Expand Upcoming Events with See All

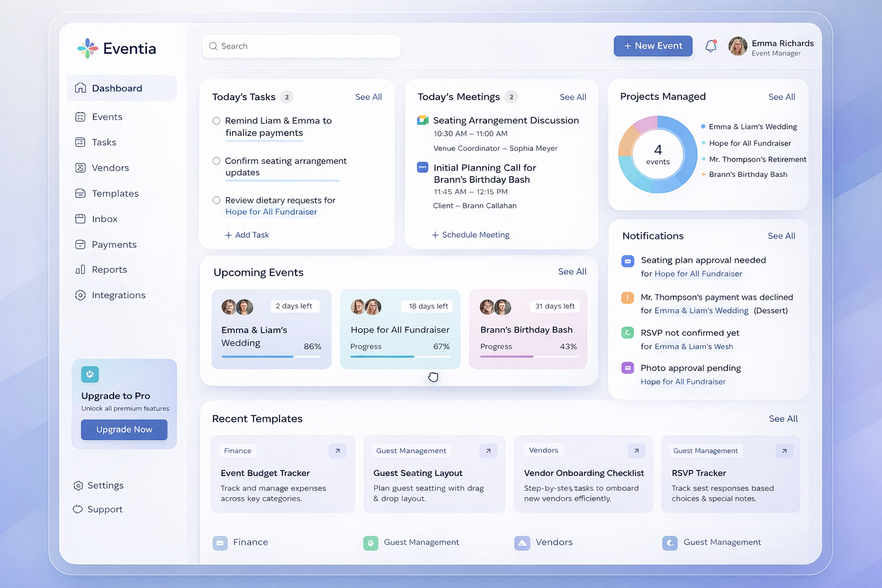(x=572, y=272)
